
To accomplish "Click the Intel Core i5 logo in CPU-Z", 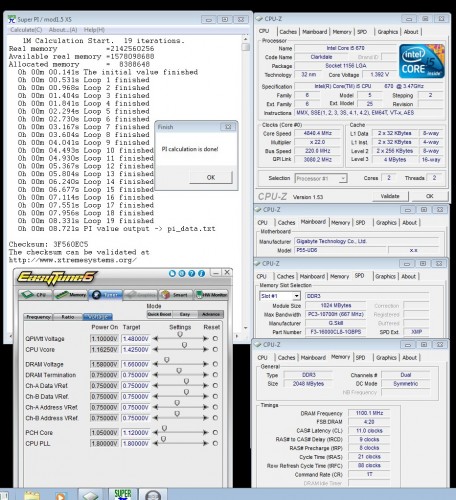I will tap(422, 61).
